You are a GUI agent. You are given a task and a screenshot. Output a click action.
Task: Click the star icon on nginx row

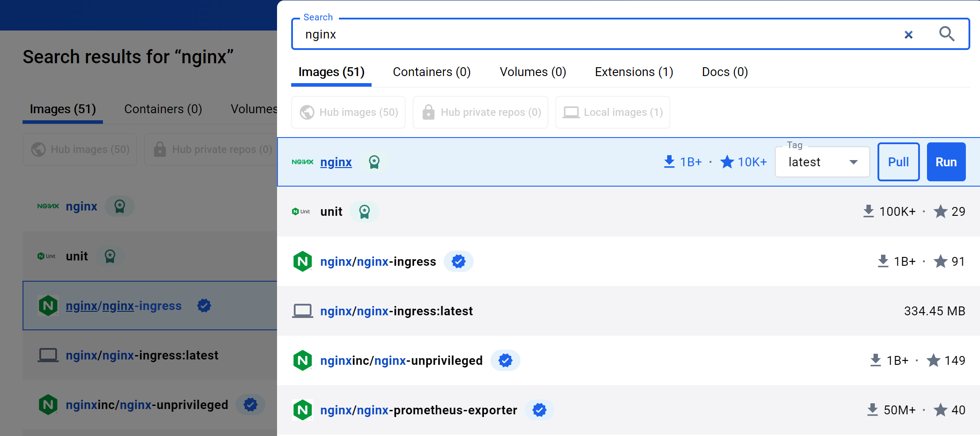coord(727,162)
